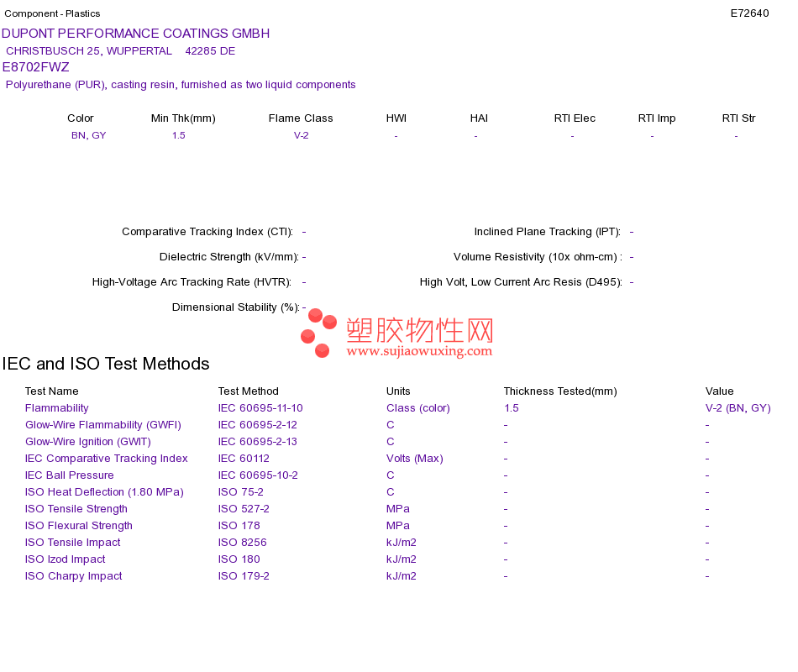Click the IEC 60695-11-10 test method
The width and height of the screenshot is (798, 672).
coord(260,408)
